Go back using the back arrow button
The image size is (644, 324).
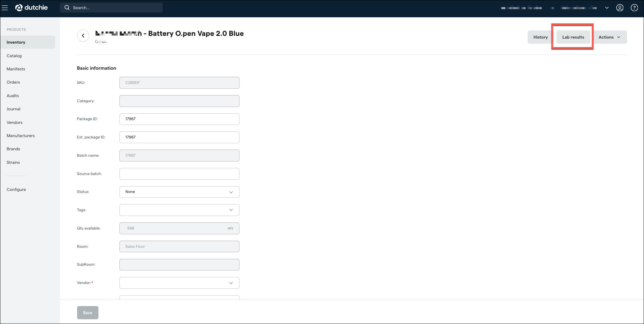tap(83, 36)
